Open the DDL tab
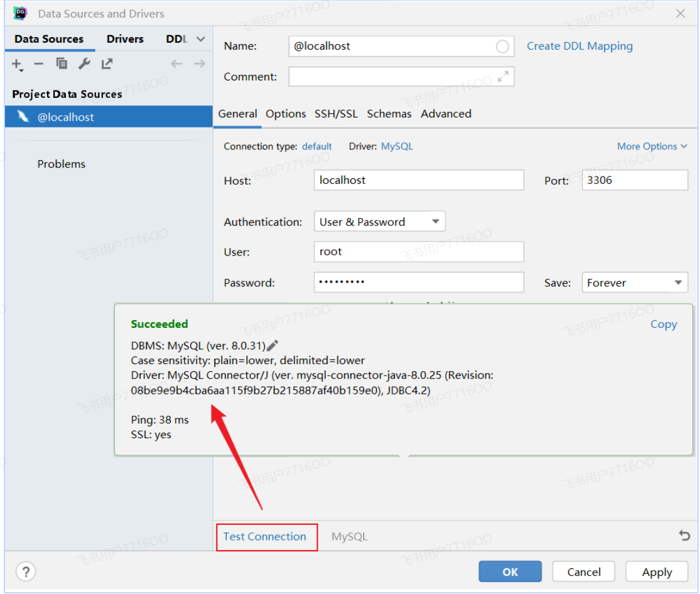Screen dimensions: 700x594 tap(176, 39)
